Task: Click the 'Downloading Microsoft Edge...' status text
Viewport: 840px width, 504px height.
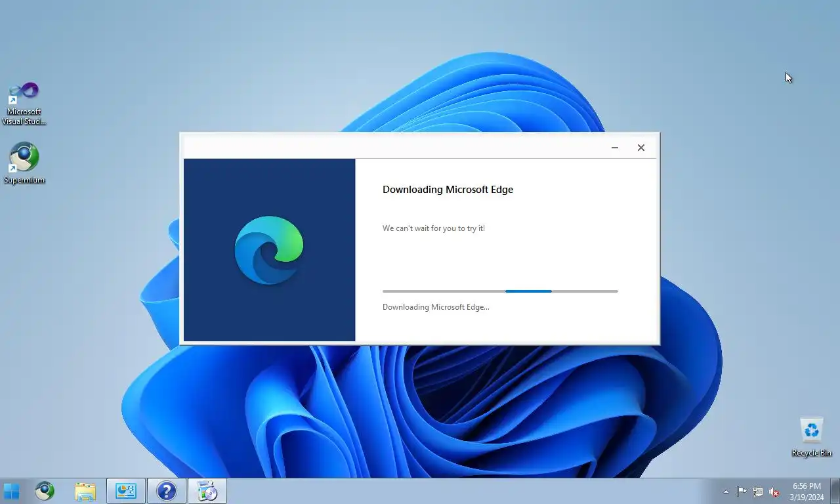Action: coord(436,307)
